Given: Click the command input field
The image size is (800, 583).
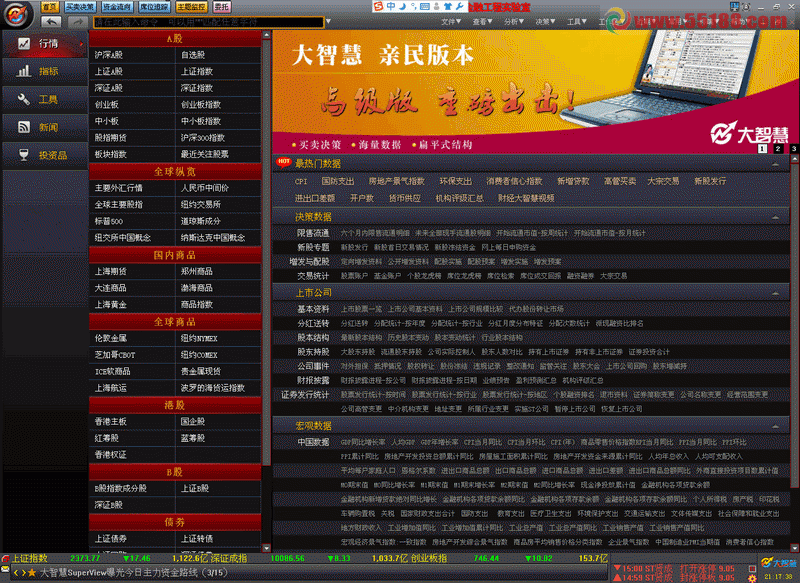Looking at the screenshot, I should [x=208, y=22].
